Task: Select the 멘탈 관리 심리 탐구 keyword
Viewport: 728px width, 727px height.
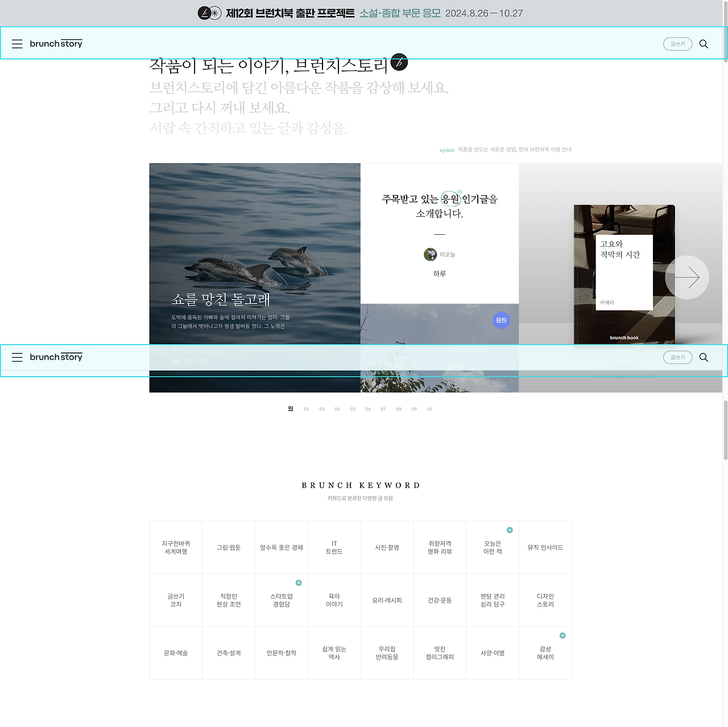Action: click(493, 600)
